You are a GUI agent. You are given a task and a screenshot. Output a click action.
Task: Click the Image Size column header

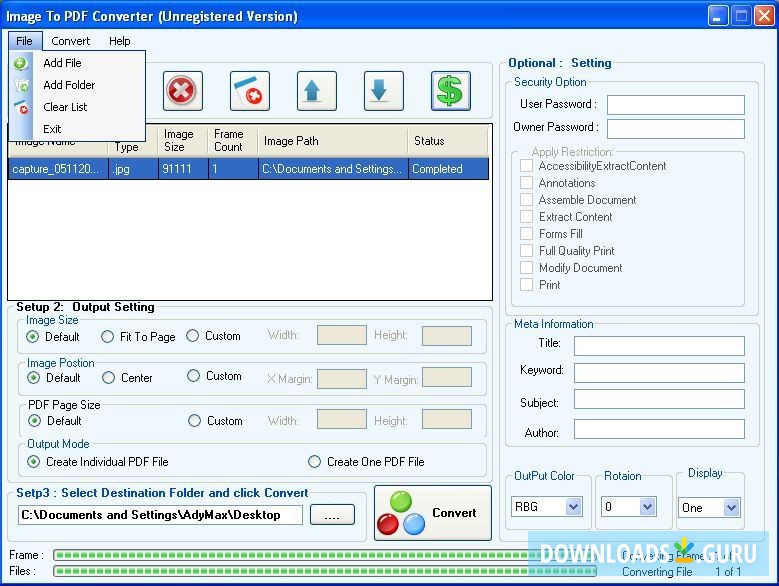click(x=183, y=141)
